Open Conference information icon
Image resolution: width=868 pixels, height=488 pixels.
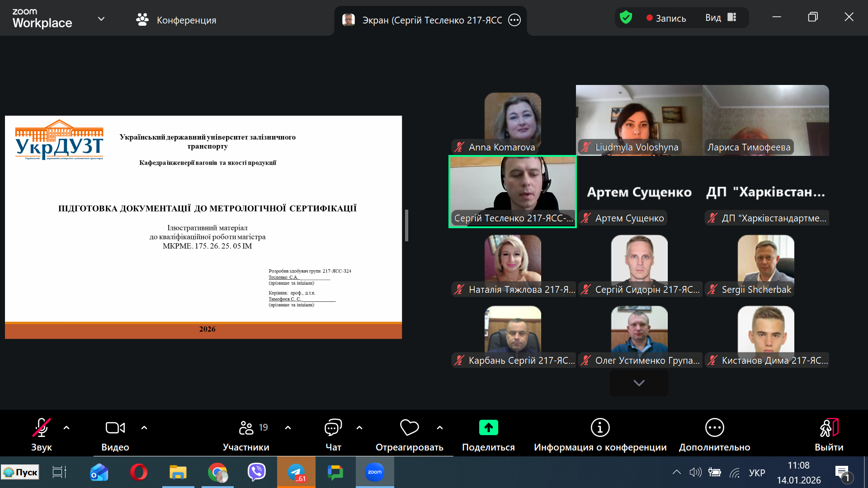pos(600,427)
